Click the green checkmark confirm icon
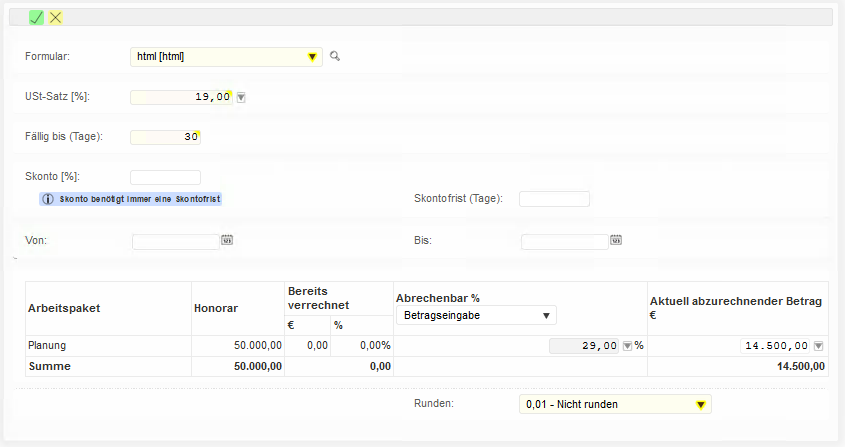This screenshot has height=447, width=845. [x=36, y=17]
